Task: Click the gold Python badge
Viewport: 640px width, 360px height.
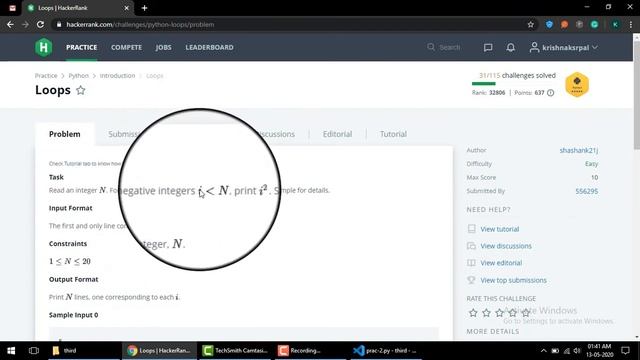Action: point(577,85)
